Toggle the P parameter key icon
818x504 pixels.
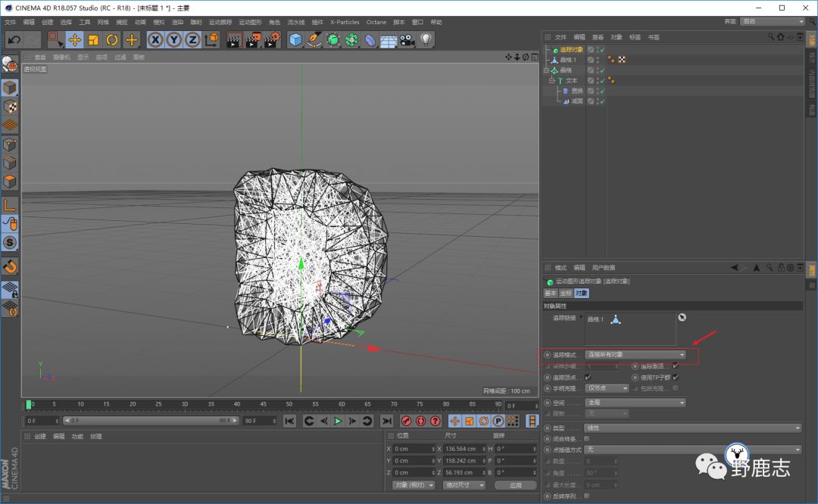pyautogui.click(x=498, y=421)
